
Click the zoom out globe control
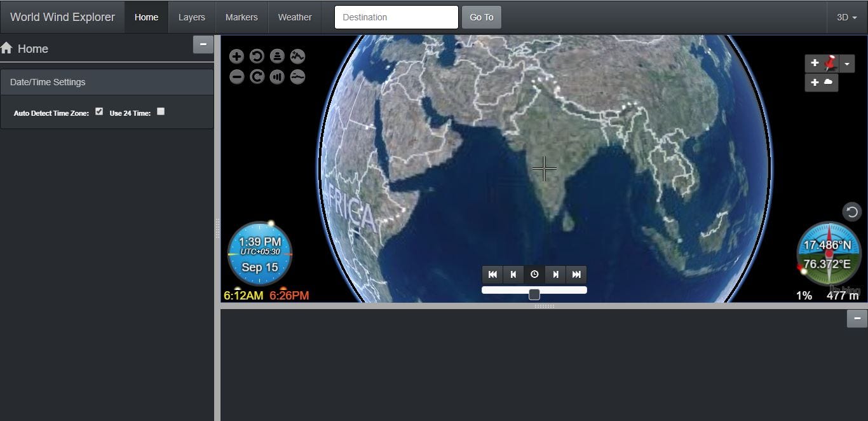[236, 76]
